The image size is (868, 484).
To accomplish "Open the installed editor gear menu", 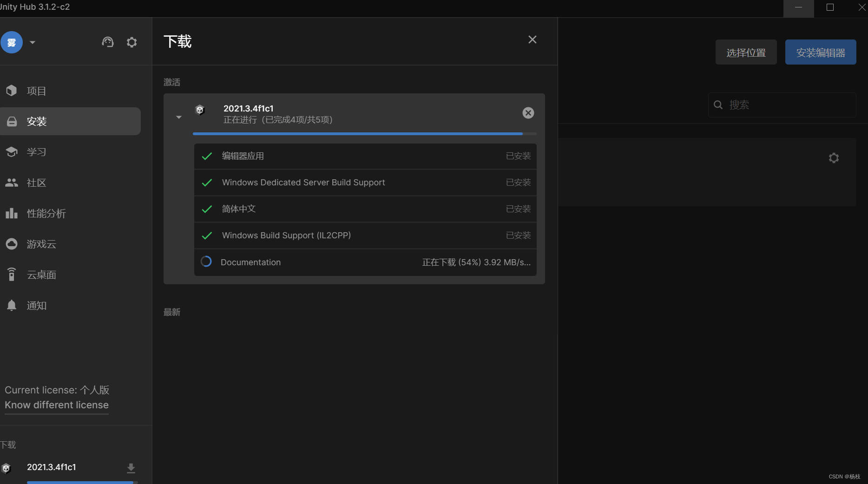I will [834, 158].
